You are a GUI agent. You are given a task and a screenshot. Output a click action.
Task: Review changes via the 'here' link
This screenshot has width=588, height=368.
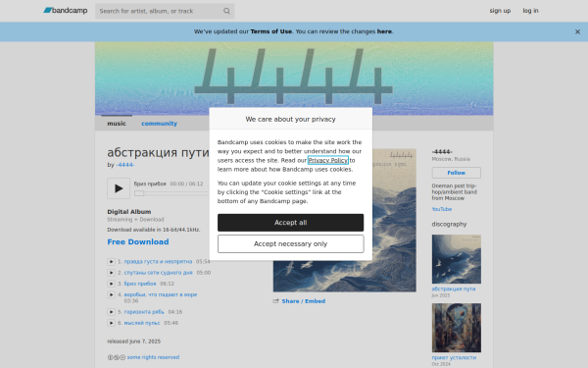pos(384,31)
